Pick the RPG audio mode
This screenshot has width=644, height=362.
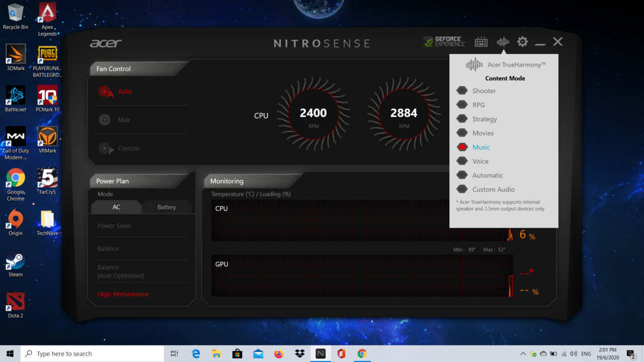pyautogui.click(x=478, y=105)
